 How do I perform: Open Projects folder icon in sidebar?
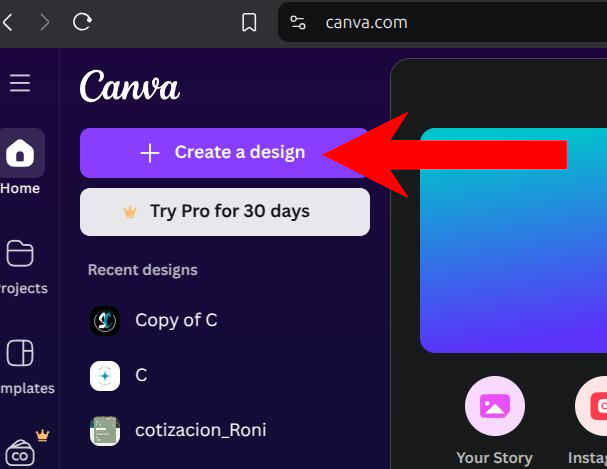20,253
